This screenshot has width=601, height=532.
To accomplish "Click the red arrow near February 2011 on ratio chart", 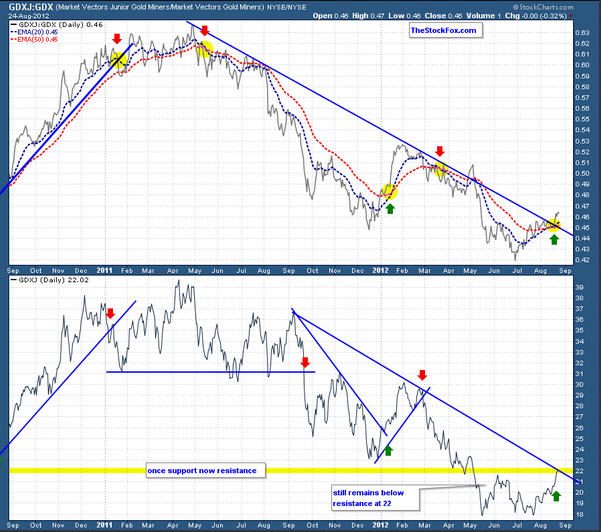I will [118, 40].
